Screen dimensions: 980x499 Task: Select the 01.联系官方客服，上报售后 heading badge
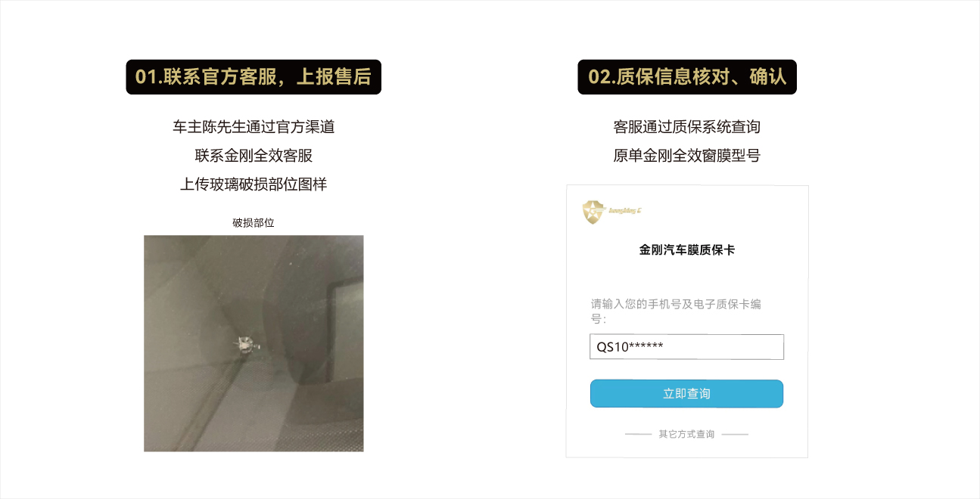click(254, 77)
